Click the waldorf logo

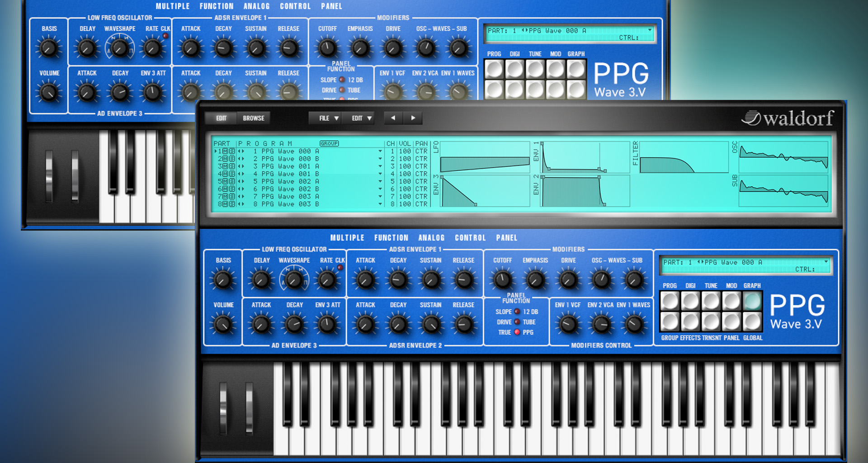pyautogui.click(x=787, y=118)
